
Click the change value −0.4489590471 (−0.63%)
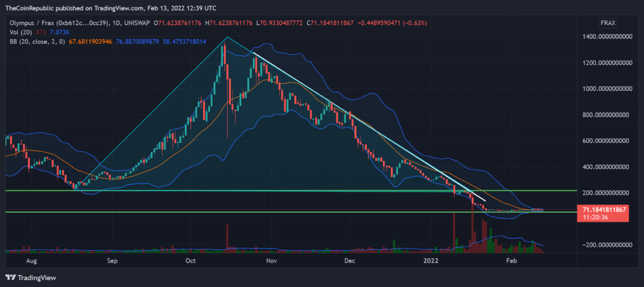point(392,23)
